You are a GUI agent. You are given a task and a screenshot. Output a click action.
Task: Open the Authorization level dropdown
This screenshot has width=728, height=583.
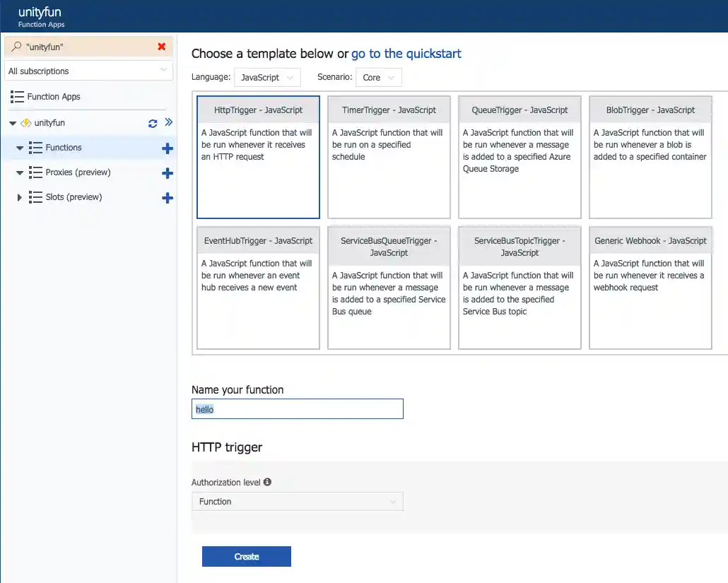point(297,501)
